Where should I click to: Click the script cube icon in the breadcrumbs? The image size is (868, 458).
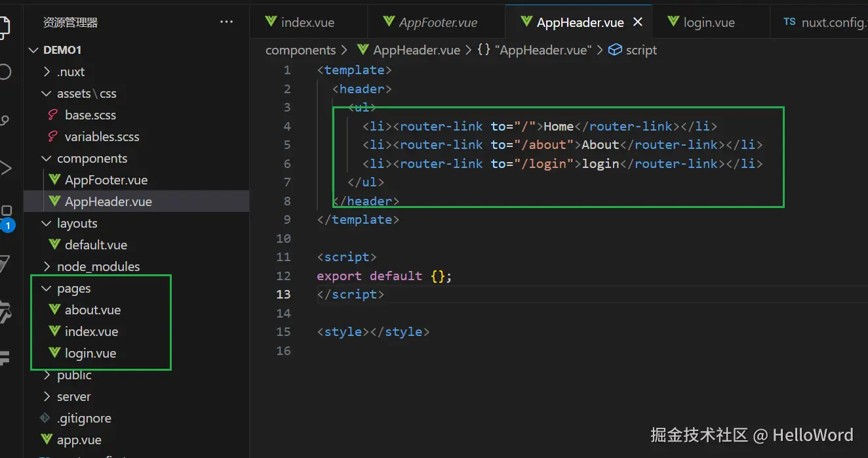click(x=615, y=50)
